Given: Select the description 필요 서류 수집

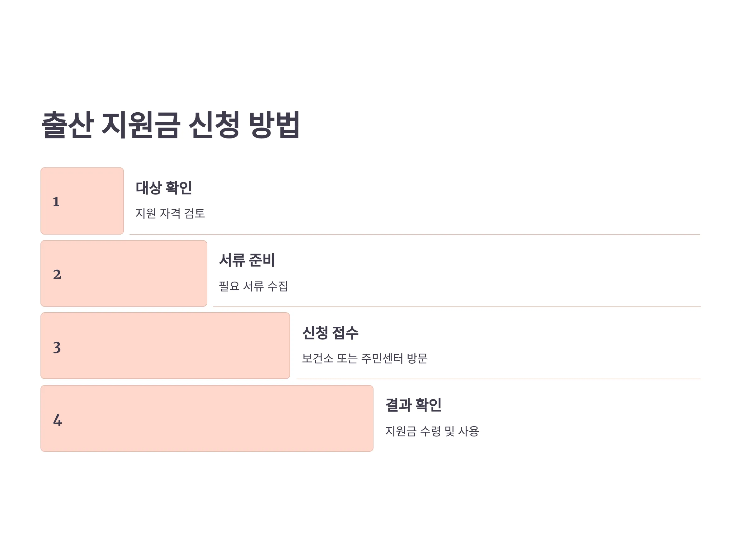Looking at the screenshot, I should 253,286.
